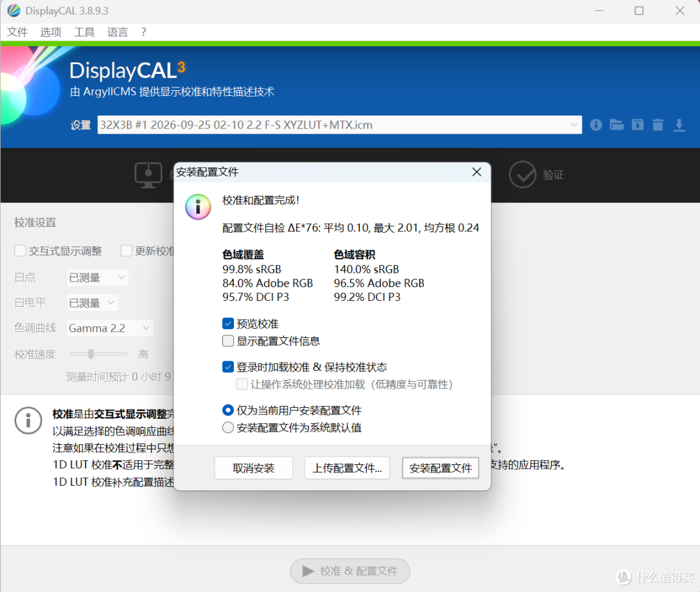Click the profile info icon

(596, 124)
